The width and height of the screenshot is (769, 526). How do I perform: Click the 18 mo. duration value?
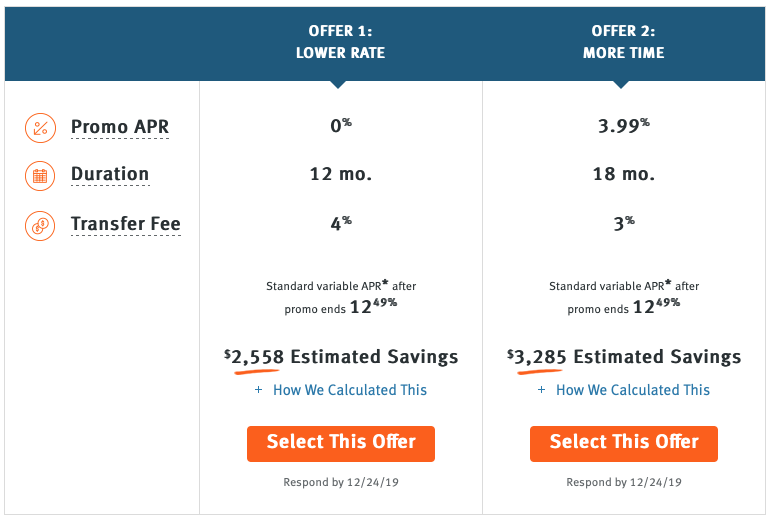click(x=624, y=175)
